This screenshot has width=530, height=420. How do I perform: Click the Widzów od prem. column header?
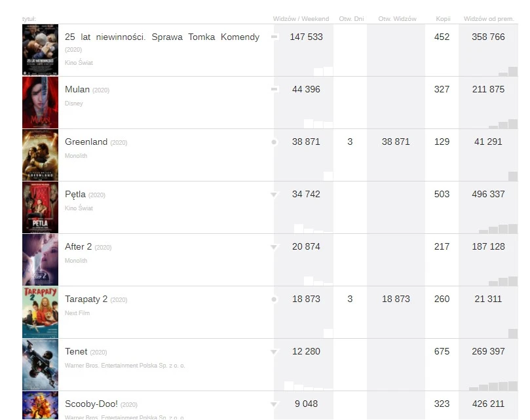(x=489, y=18)
